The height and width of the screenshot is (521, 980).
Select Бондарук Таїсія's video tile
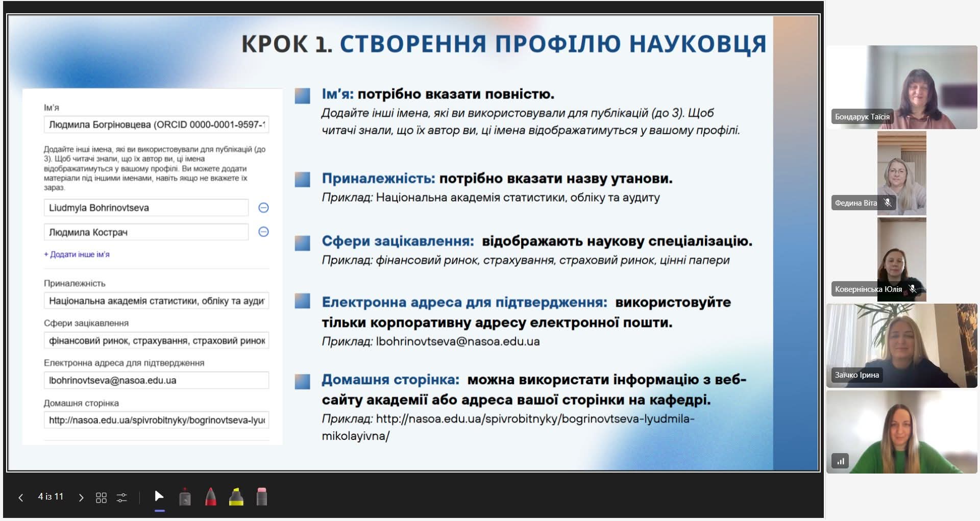[901, 87]
